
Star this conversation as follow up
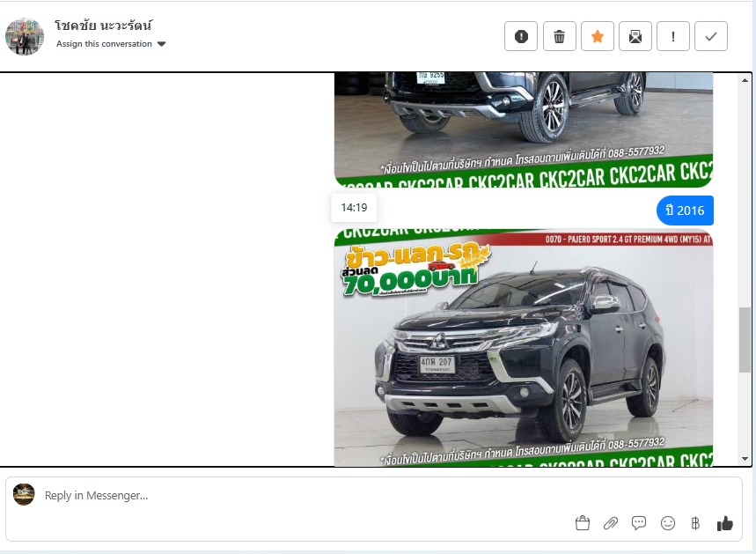coord(598,36)
